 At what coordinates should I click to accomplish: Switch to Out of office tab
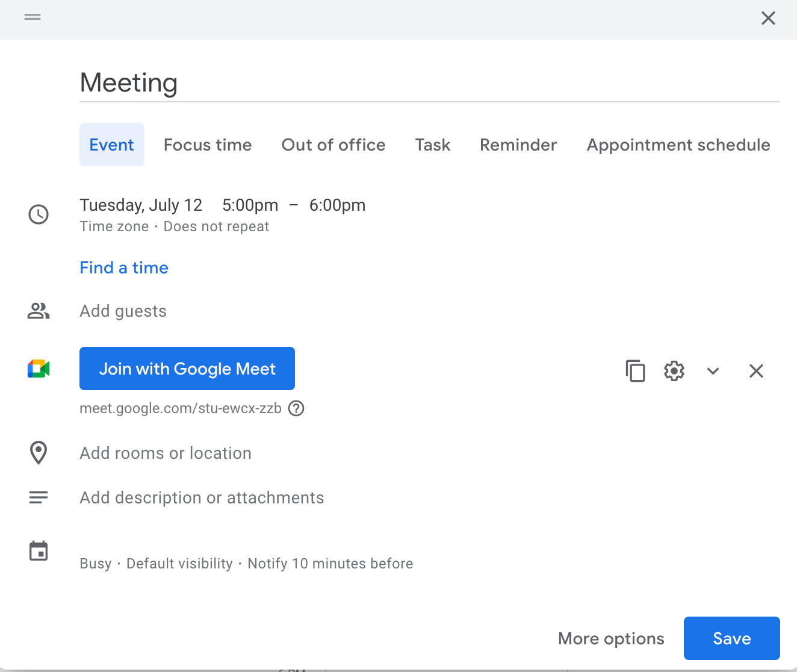coord(333,145)
